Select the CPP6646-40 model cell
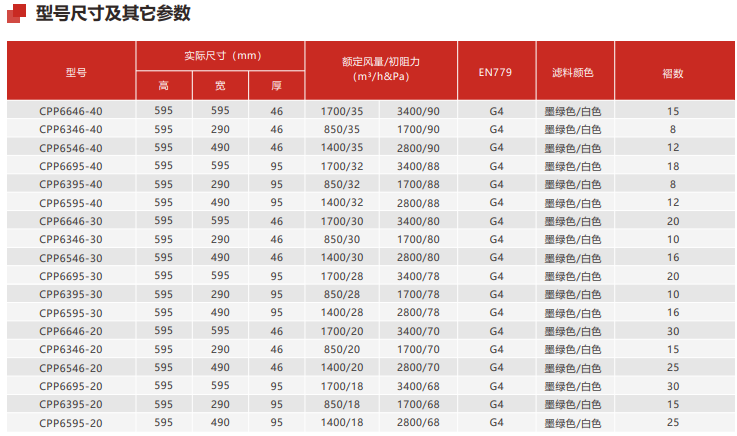 pos(70,111)
